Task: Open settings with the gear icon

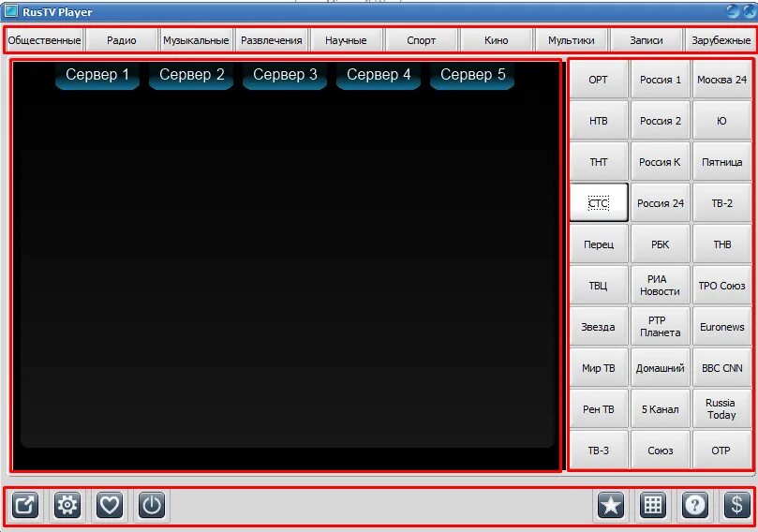Action: [x=67, y=505]
